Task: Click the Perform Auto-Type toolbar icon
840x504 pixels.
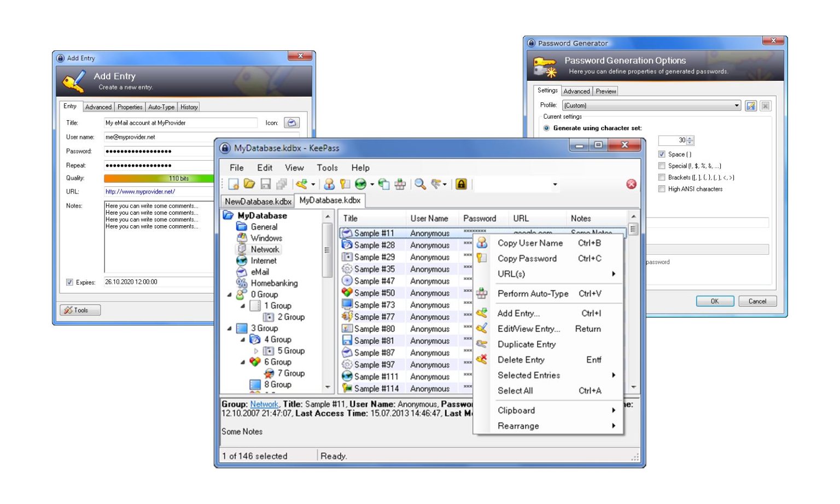Action: (x=400, y=184)
